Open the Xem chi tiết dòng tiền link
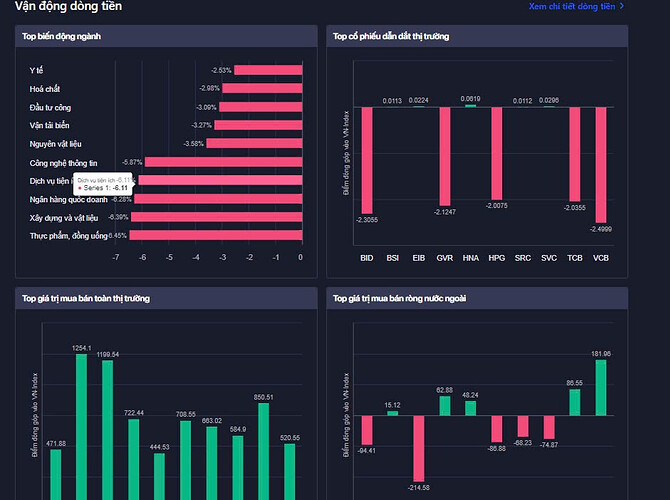This screenshot has width=670, height=500. point(572,6)
